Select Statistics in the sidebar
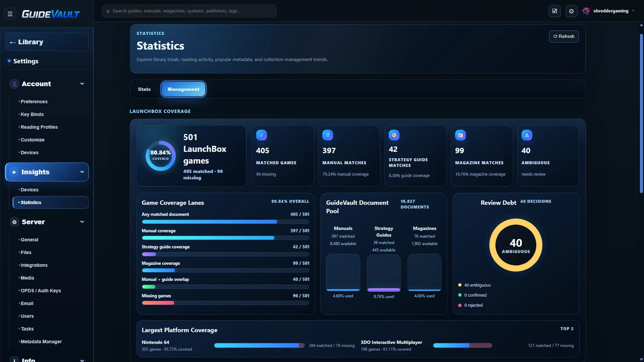 (x=50, y=203)
